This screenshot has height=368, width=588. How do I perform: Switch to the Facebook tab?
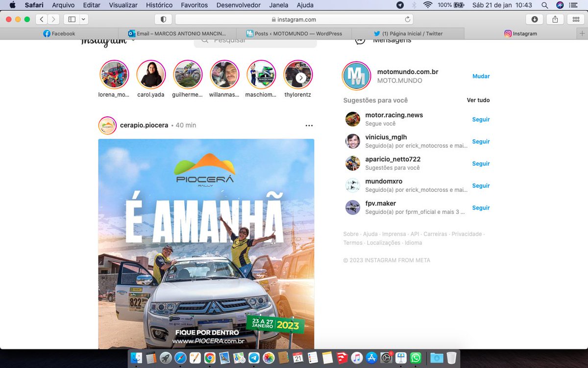click(x=59, y=33)
